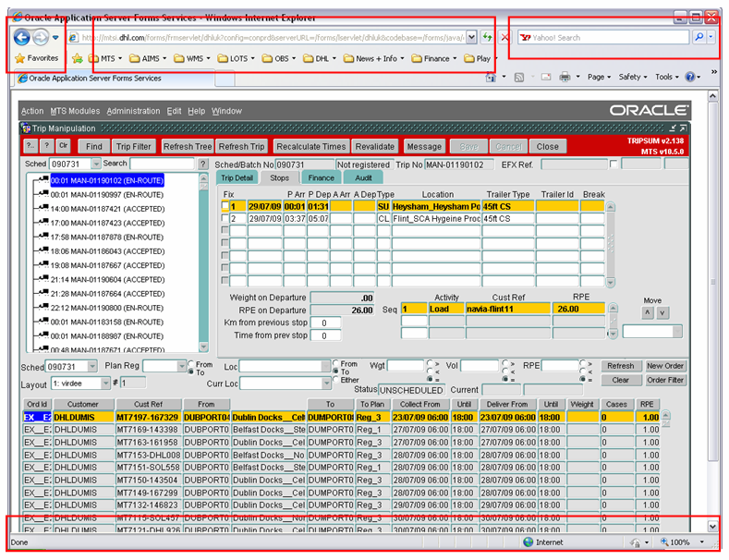Go back with the browser Back arrow

coord(21,37)
